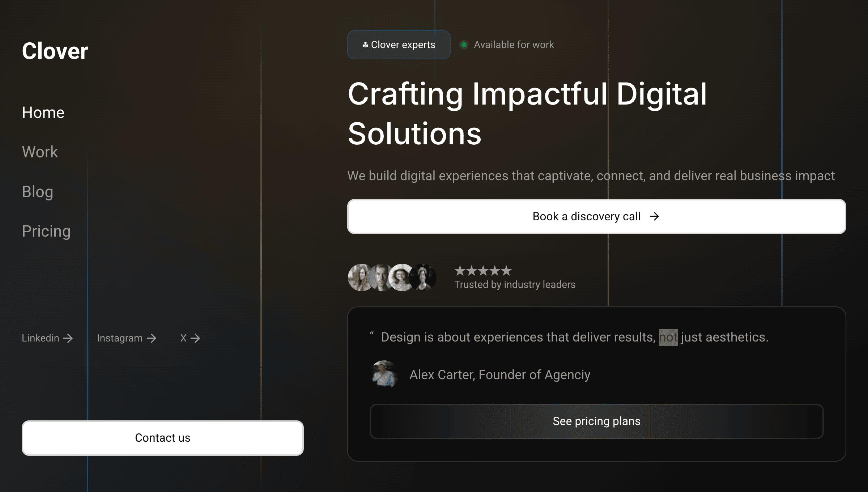Click the arrow in the discovery call button
This screenshot has width=868, height=492.
click(654, 216)
